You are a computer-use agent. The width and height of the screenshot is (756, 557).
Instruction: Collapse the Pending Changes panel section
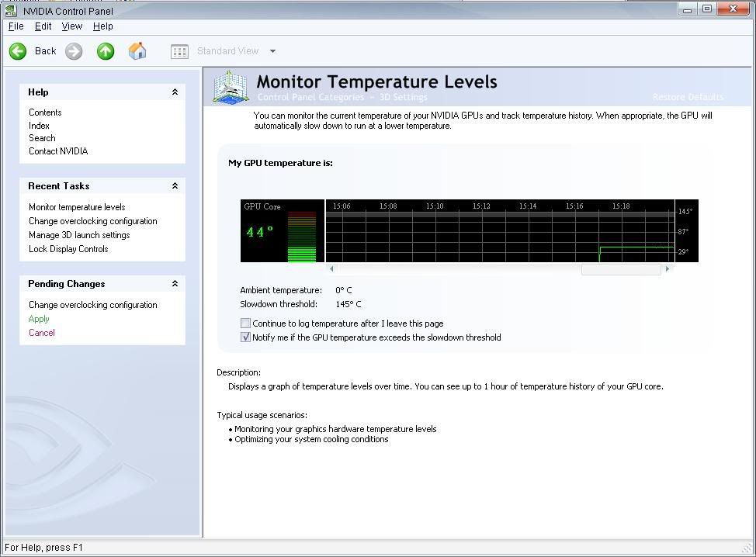point(175,284)
